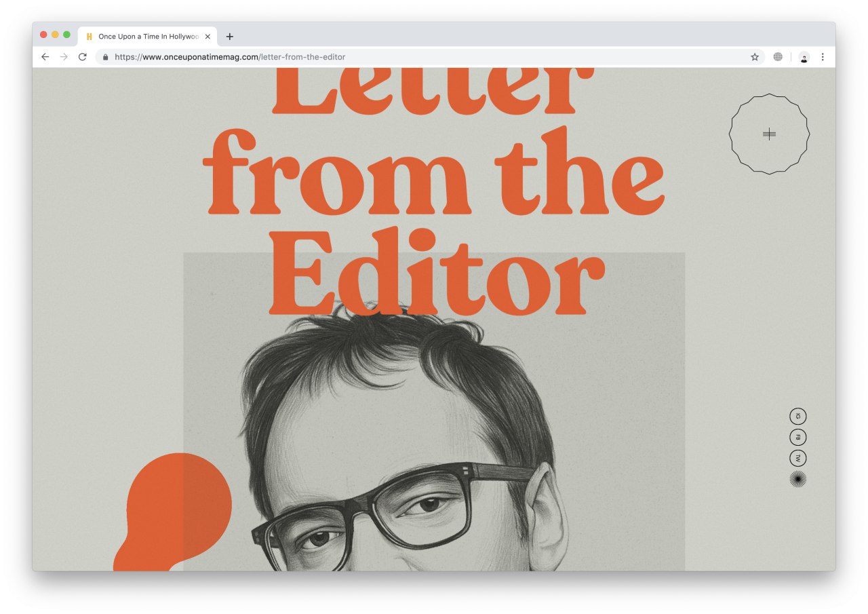This screenshot has width=868, height=614.
Task: Open the polygon-shaped menu button
Action: pos(769,134)
